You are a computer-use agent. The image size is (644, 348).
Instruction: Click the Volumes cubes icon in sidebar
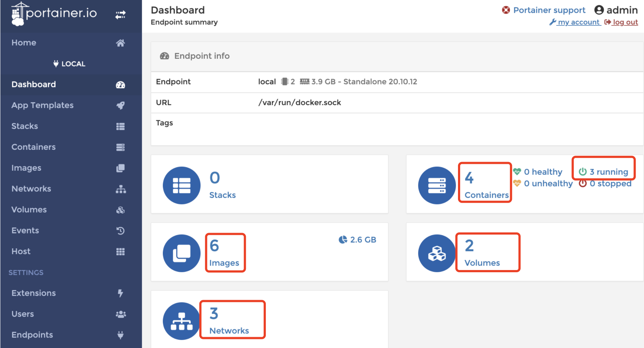pos(120,210)
